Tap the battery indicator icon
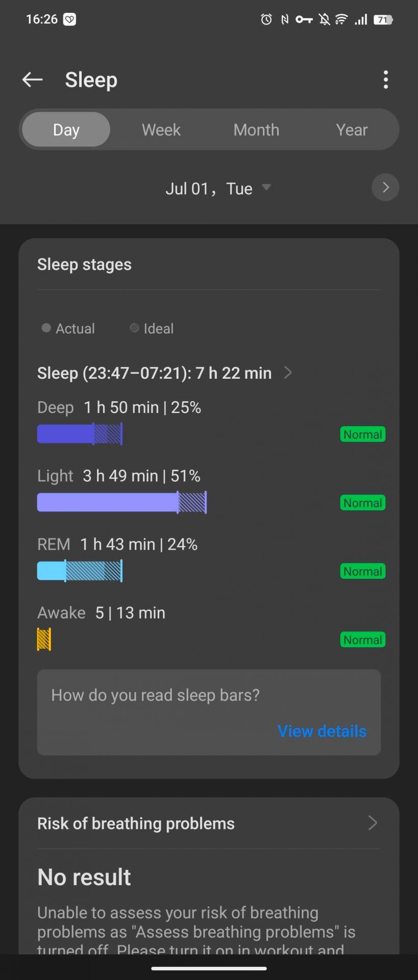 coord(383,19)
